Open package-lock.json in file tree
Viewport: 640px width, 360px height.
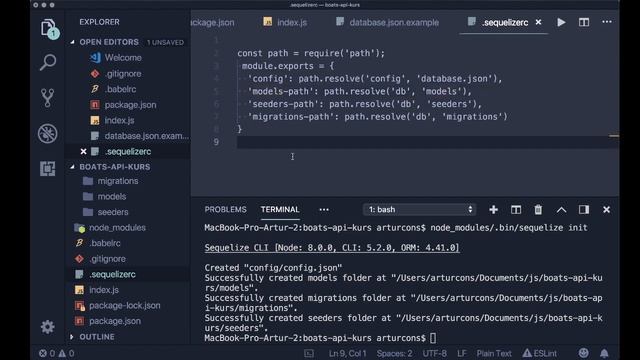(124, 305)
